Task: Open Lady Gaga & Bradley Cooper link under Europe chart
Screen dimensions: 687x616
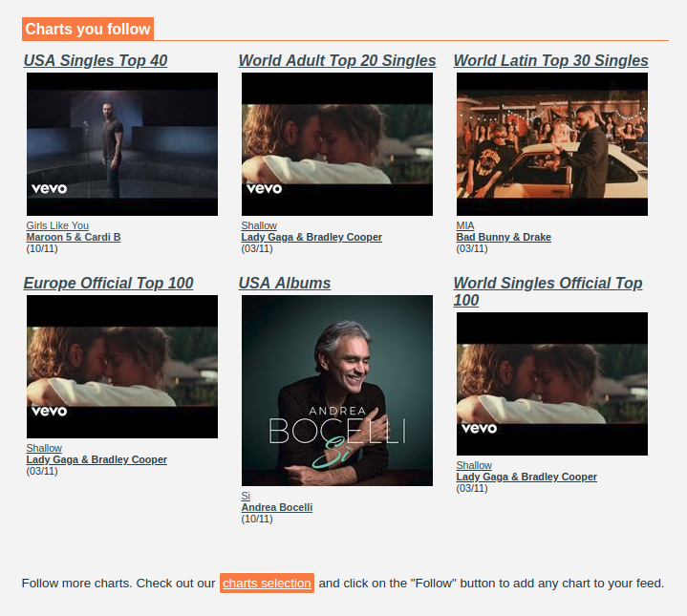Action: [97, 459]
